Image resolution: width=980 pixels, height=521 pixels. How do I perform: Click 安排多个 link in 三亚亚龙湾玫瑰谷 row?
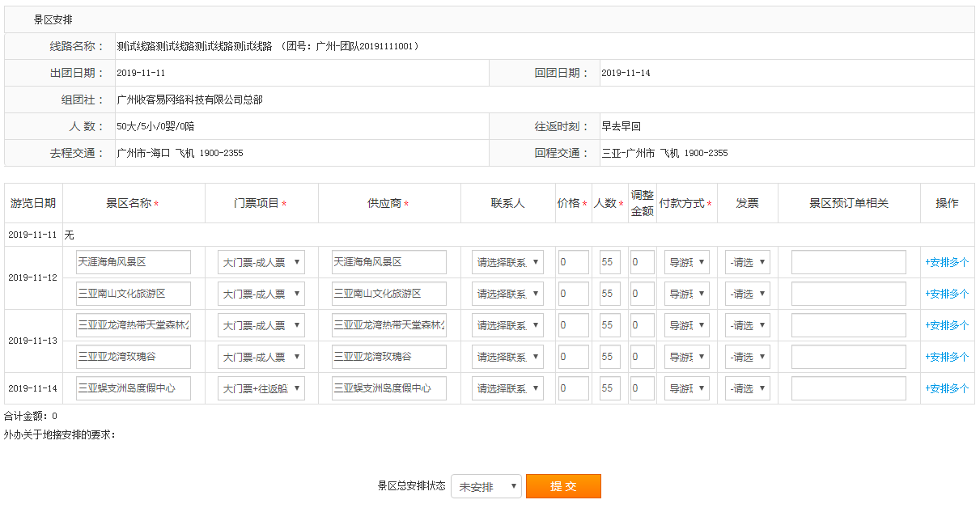pos(947,357)
